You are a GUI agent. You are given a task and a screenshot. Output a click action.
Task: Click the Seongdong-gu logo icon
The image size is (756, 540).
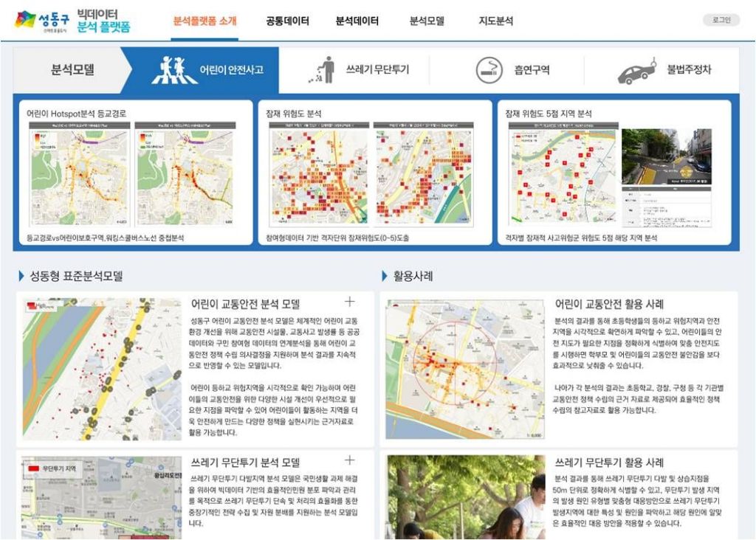[x=25, y=20]
